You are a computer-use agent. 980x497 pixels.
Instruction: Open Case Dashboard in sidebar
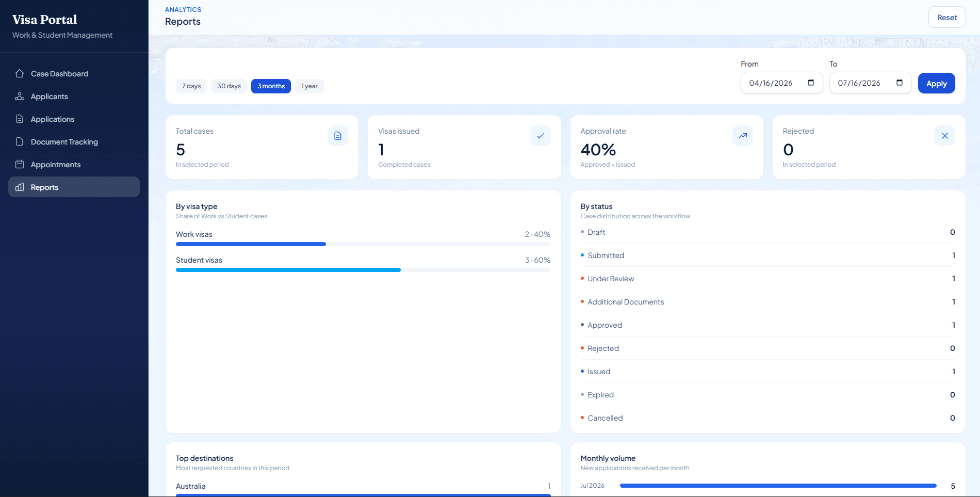point(74,73)
